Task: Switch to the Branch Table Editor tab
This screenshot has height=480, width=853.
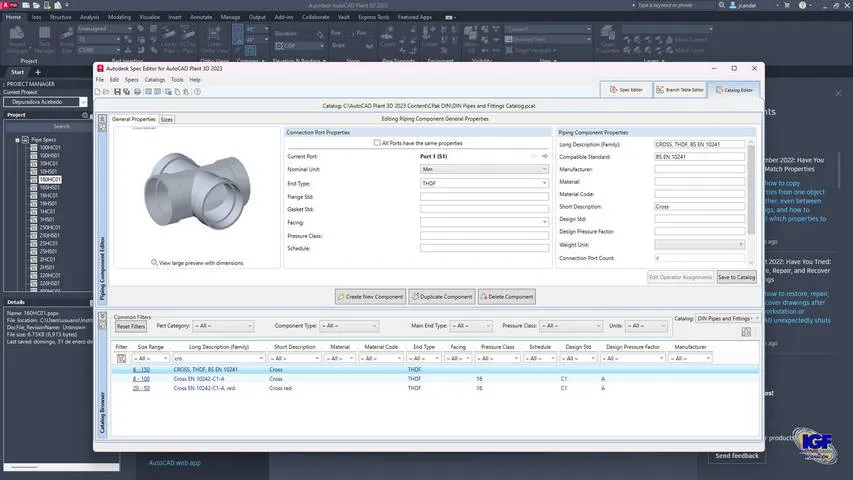Action: (x=680, y=90)
